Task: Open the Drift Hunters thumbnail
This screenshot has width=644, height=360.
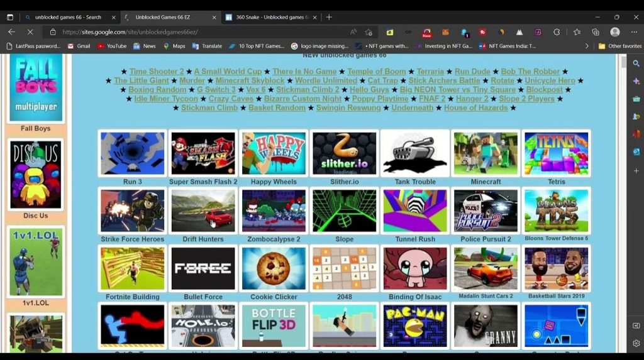Action: point(203,211)
